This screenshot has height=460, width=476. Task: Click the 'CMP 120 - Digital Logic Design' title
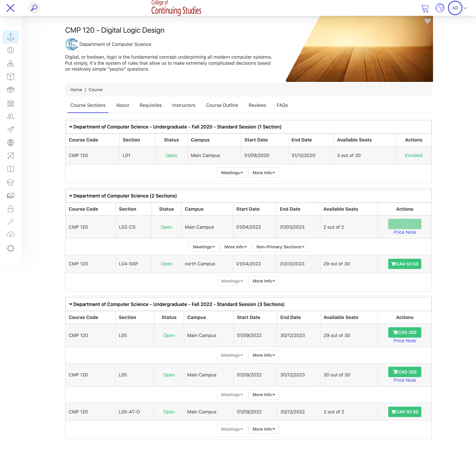(115, 30)
